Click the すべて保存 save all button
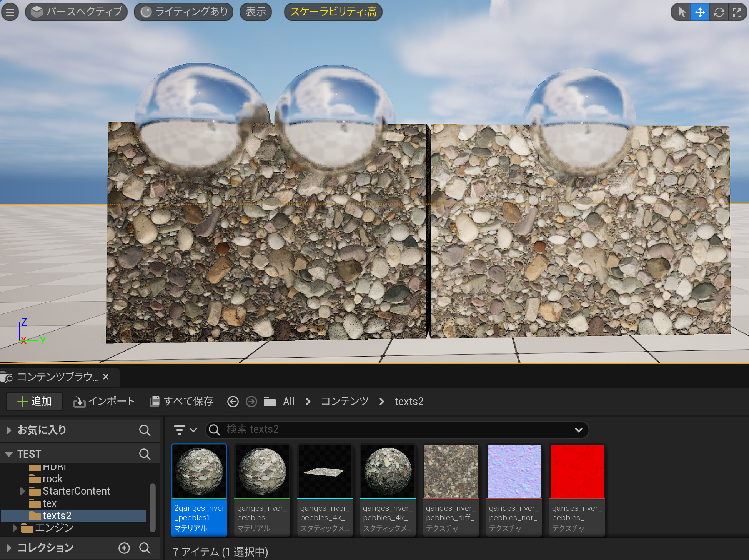This screenshot has width=749, height=560. tap(181, 402)
